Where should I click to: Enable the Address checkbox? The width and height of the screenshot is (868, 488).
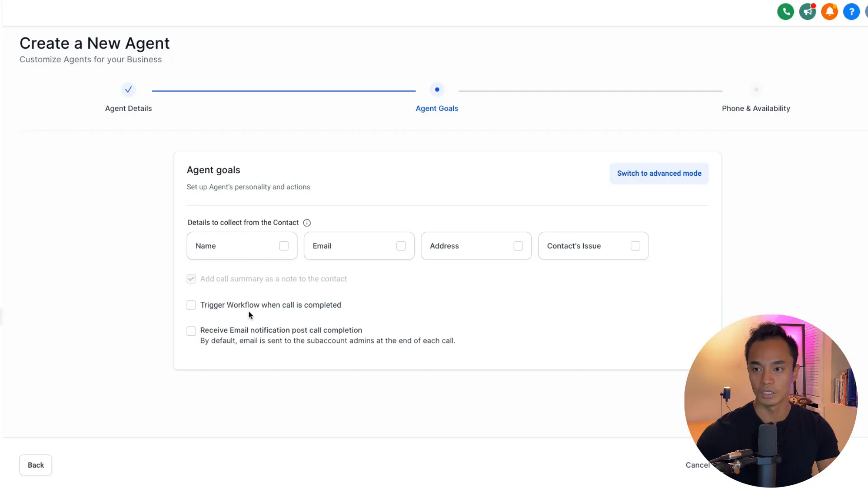[518, 246]
